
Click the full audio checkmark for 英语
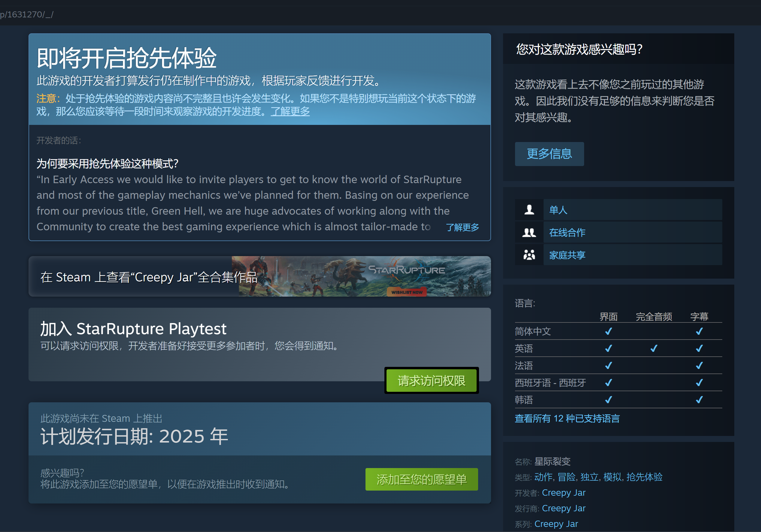[653, 349]
